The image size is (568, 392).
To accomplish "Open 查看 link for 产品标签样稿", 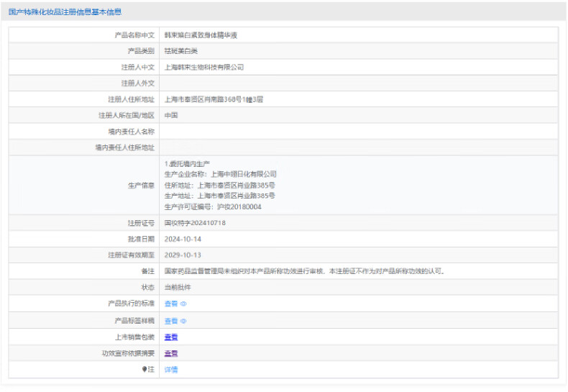I will click(x=170, y=321).
